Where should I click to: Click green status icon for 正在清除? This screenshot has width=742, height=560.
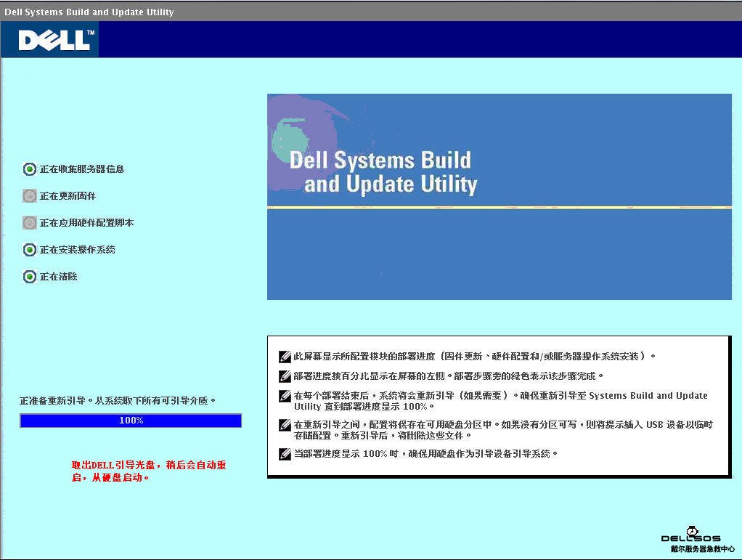coord(29,277)
